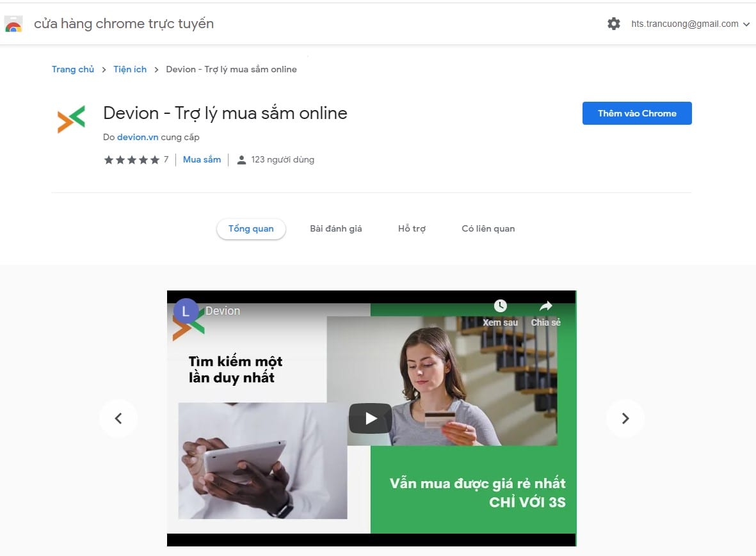Select the Tổng quan tab
756x556 pixels.
pyautogui.click(x=251, y=228)
